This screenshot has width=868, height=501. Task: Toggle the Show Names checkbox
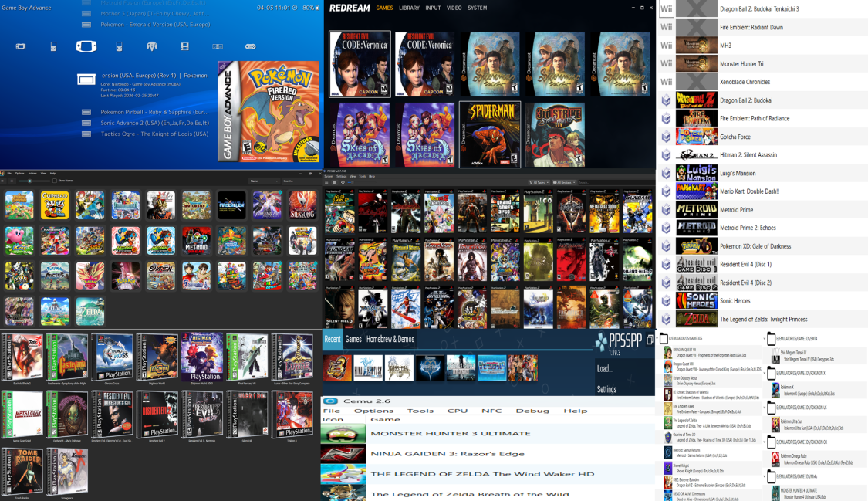(54, 181)
